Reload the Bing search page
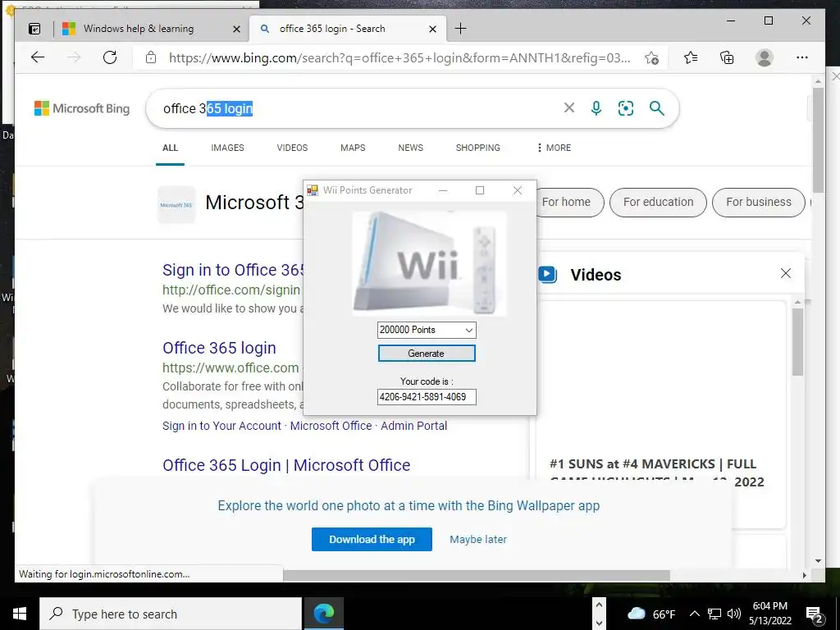This screenshot has height=630, width=840. click(x=110, y=57)
